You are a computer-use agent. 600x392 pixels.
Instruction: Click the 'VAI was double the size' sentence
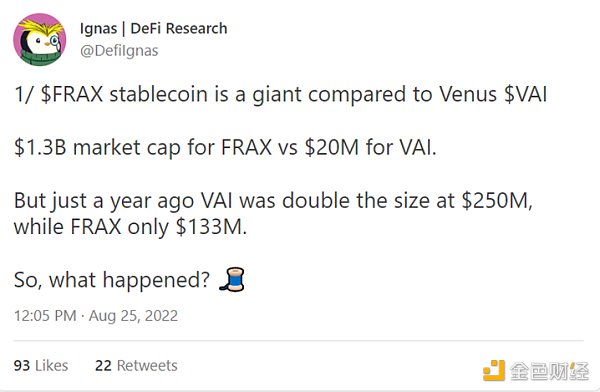click(x=273, y=200)
